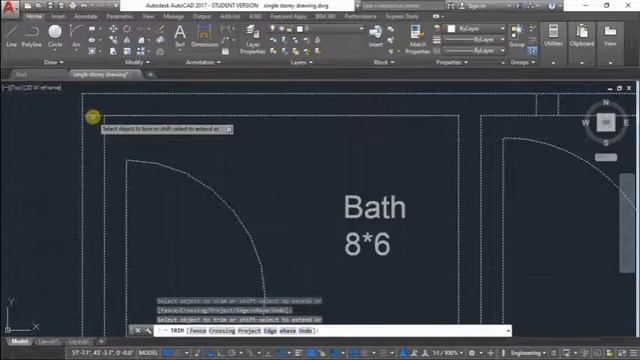
Task: Choose Project option in TRIM command line
Action: point(249,331)
